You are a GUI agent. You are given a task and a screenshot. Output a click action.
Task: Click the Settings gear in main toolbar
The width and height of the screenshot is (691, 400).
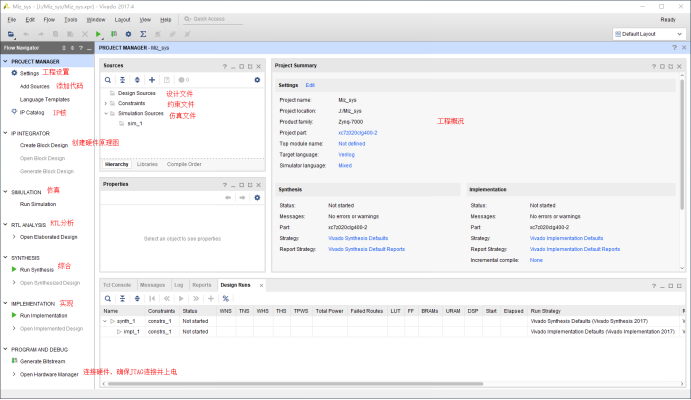tap(128, 34)
